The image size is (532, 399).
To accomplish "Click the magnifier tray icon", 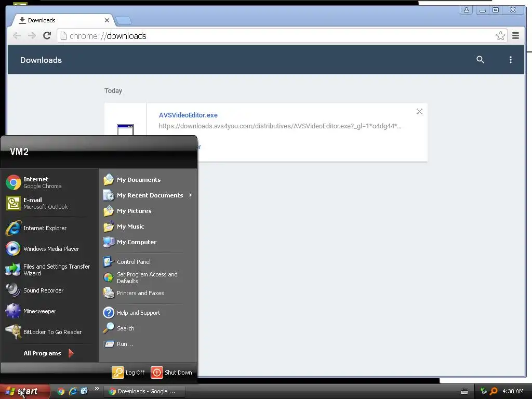I will [x=494, y=391].
